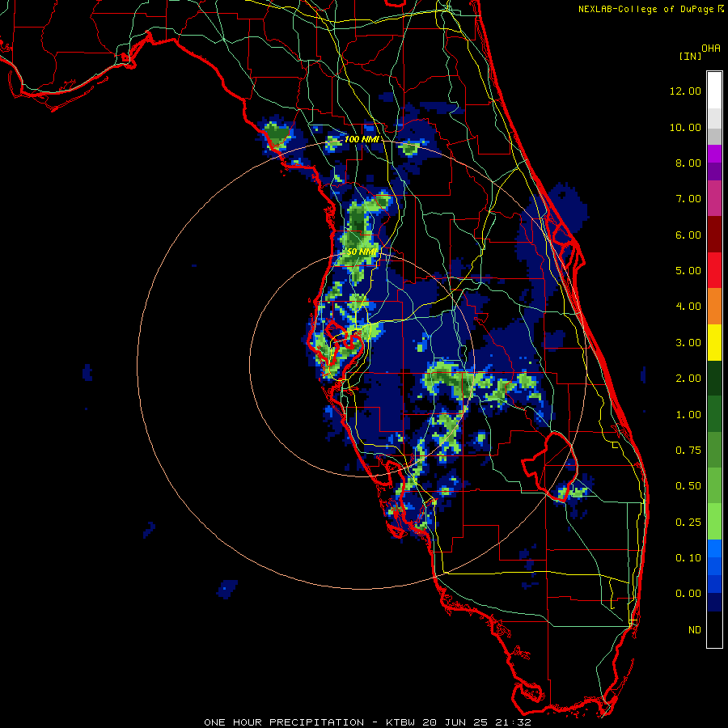
Task: Click the 100 NMI range ring label
Action: pyautogui.click(x=362, y=139)
